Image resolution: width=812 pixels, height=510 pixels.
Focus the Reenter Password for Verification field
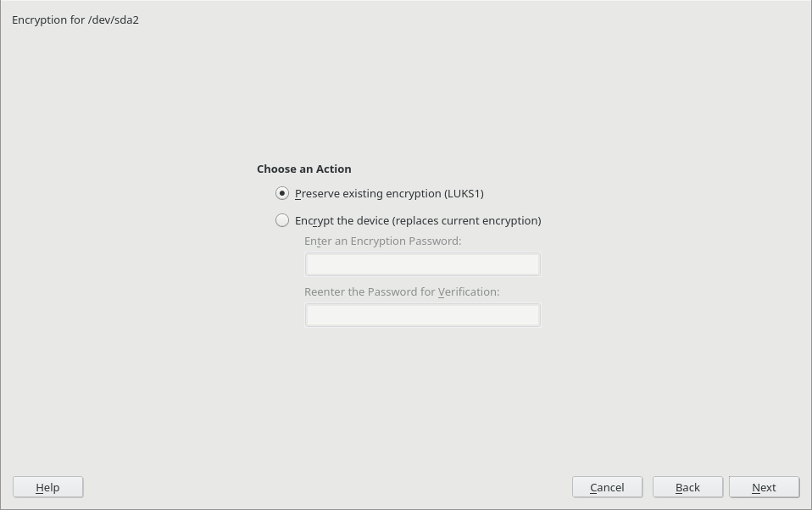tap(423, 315)
